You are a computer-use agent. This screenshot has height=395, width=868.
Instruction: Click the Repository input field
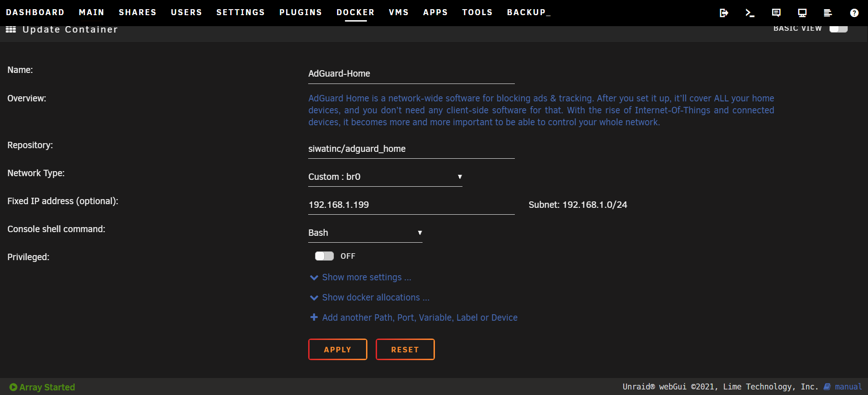point(411,149)
